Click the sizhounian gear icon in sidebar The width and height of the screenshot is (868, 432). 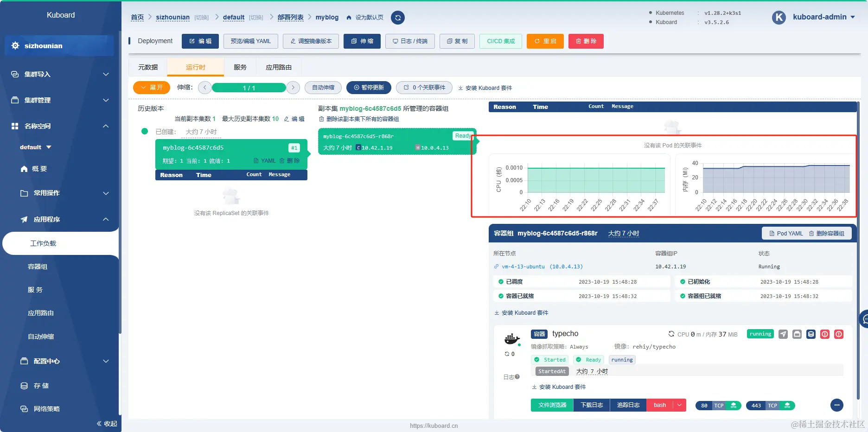coord(15,45)
